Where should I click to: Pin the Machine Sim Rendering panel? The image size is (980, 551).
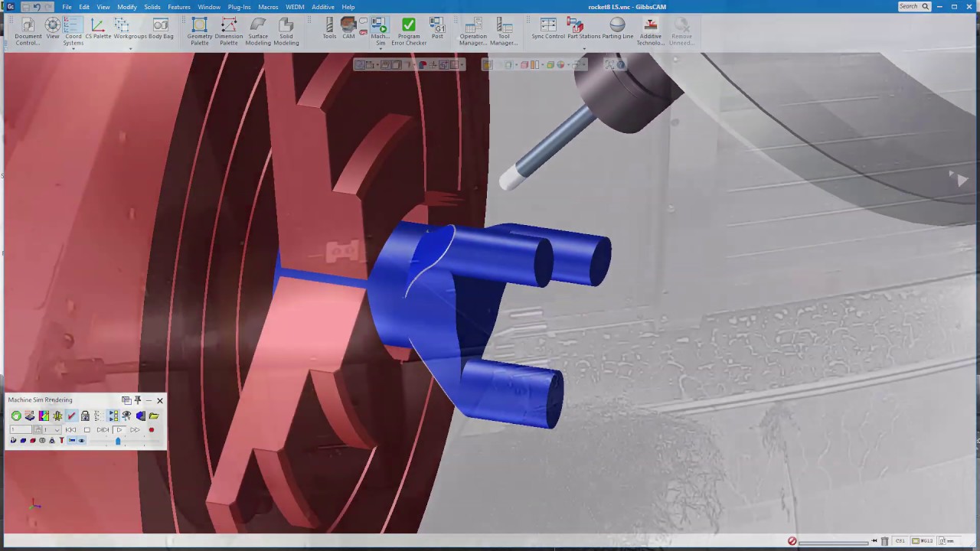[138, 400]
